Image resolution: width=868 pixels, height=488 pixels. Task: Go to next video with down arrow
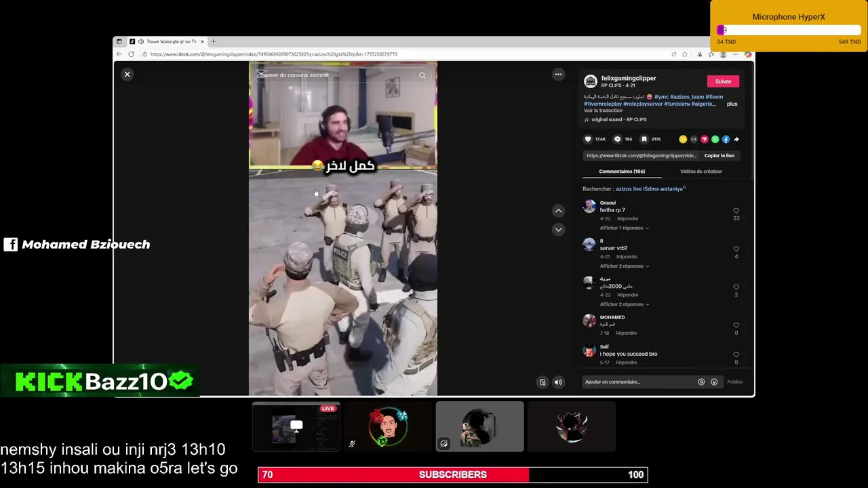pyautogui.click(x=558, y=230)
